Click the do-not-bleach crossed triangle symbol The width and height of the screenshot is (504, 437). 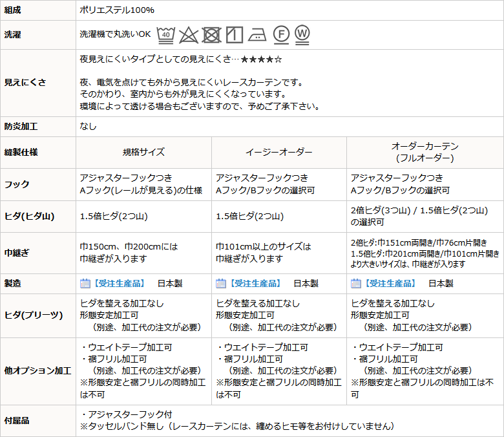189,35
